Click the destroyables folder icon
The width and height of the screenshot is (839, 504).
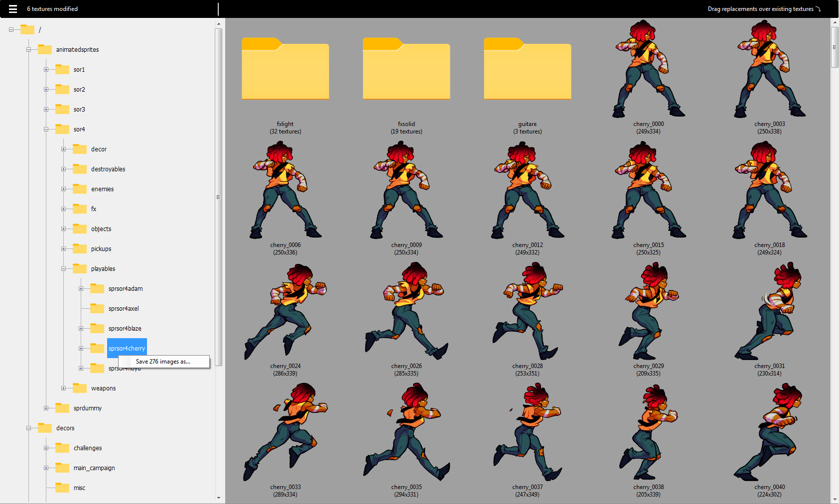80,169
